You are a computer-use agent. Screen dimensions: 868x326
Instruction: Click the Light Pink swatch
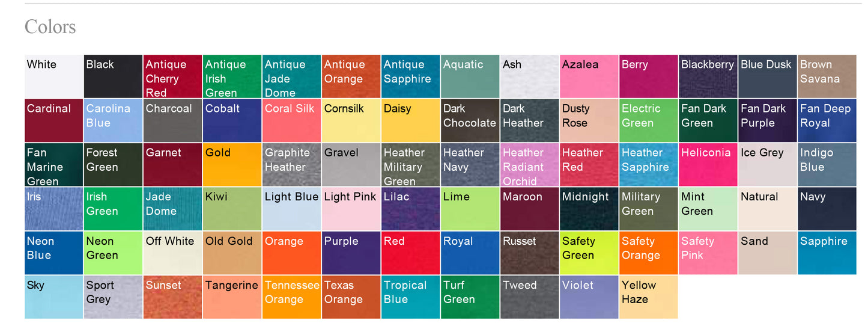[x=351, y=209]
